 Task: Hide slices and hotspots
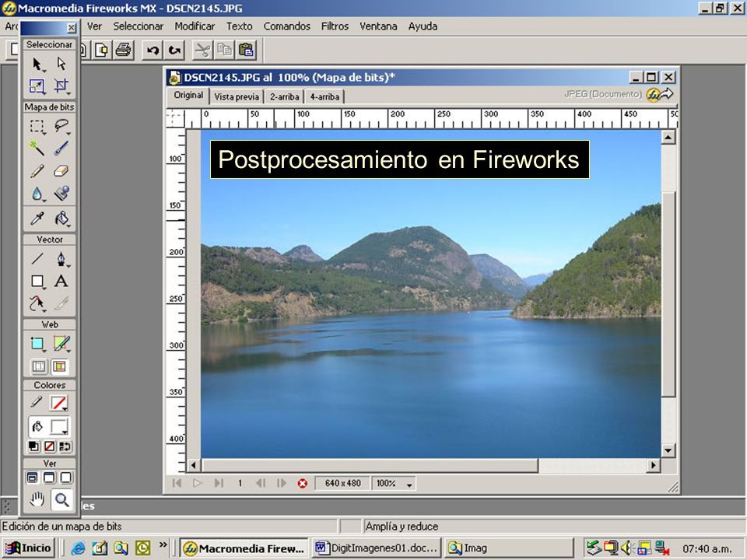tap(38, 366)
